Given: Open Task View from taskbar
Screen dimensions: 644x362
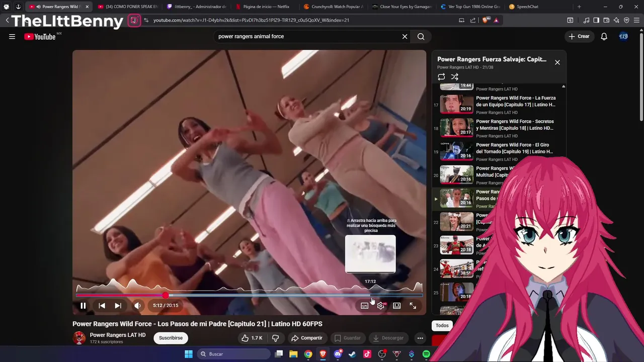Looking at the screenshot, I should [279, 354].
